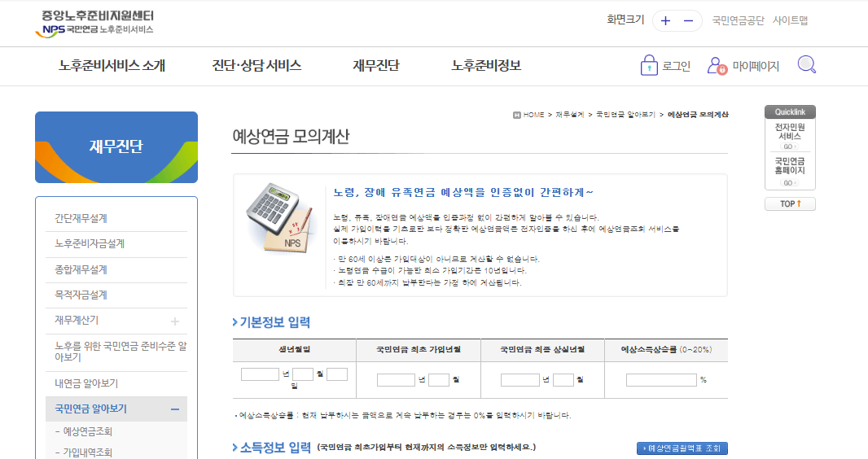Open 노후준비서비스 소개 menu
This screenshot has height=459, width=868.
[x=112, y=66]
